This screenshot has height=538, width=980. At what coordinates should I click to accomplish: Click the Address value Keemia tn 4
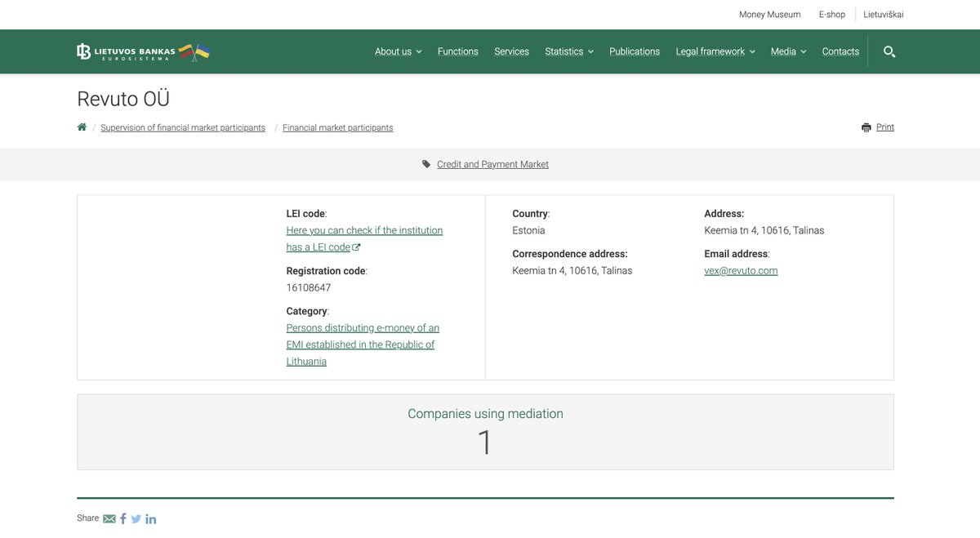[764, 230]
